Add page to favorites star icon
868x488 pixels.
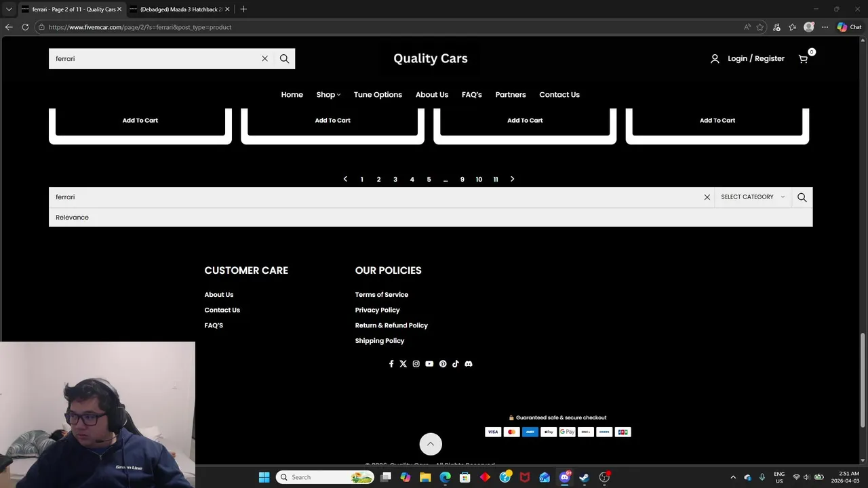760,27
